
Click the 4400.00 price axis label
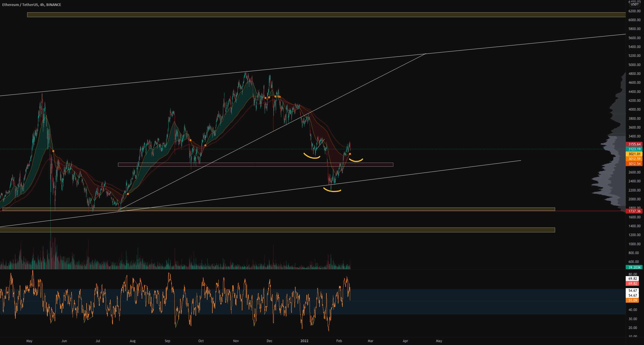click(634, 92)
